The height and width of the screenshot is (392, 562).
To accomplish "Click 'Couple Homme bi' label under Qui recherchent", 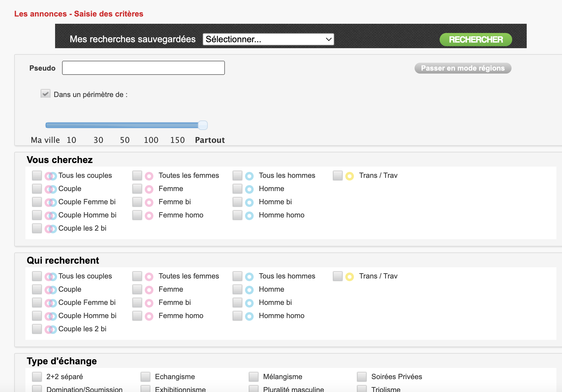I will [x=87, y=316].
